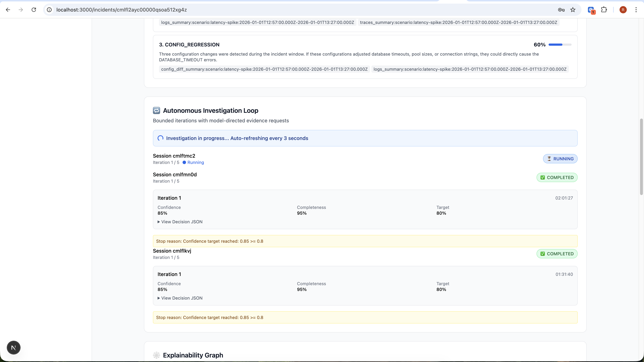This screenshot has width=644, height=362.
Task: Click the Autonomous Investigation Loop icon
Action: (x=157, y=110)
